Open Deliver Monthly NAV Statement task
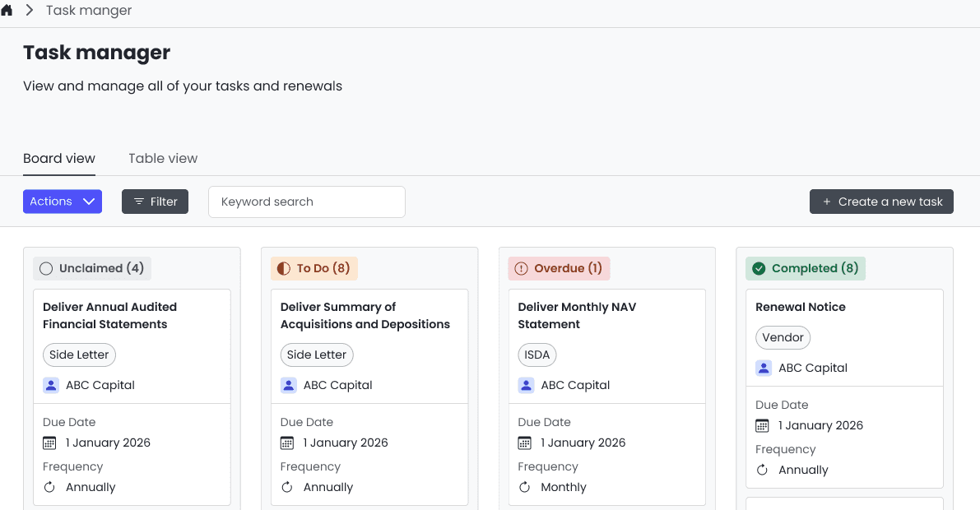The height and width of the screenshot is (510, 980). tap(577, 316)
